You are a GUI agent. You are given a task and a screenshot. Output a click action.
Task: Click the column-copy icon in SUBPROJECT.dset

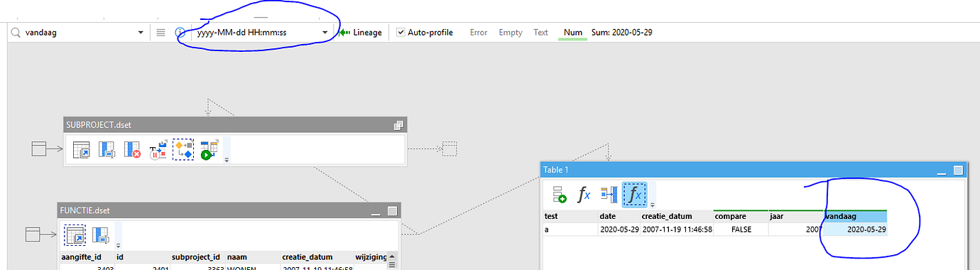107,149
